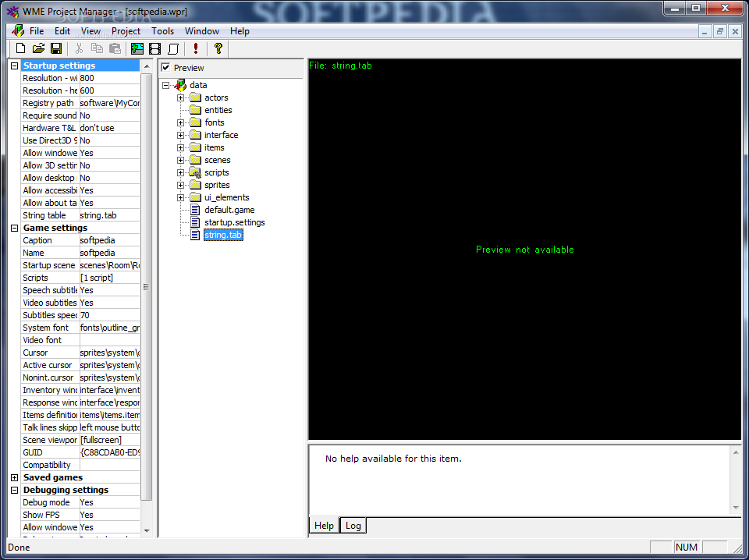
Task: Click the Resolution width value 800
Action: click(x=109, y=78)
